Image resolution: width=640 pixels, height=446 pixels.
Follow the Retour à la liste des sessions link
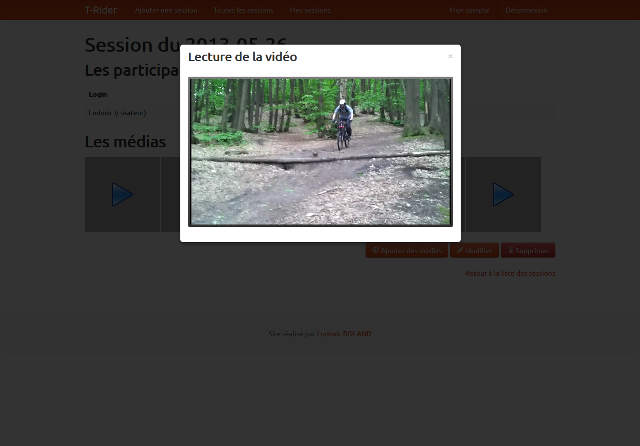tap(510, 273)
